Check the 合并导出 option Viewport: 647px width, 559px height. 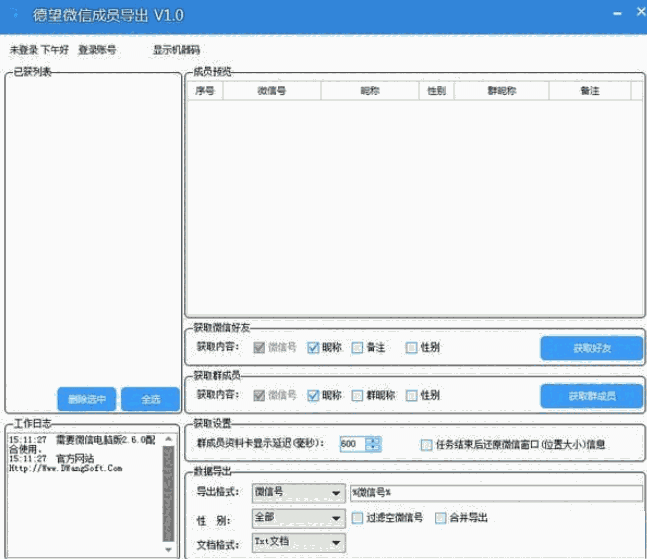[x=440, y=518]
